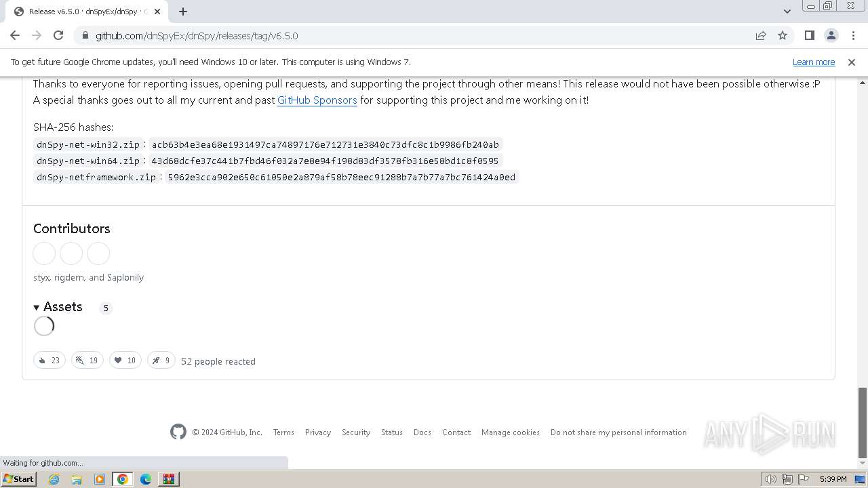Select the dnSpy-net-win32.zip filename text
868x488 pixels.
tap(88, 144)
